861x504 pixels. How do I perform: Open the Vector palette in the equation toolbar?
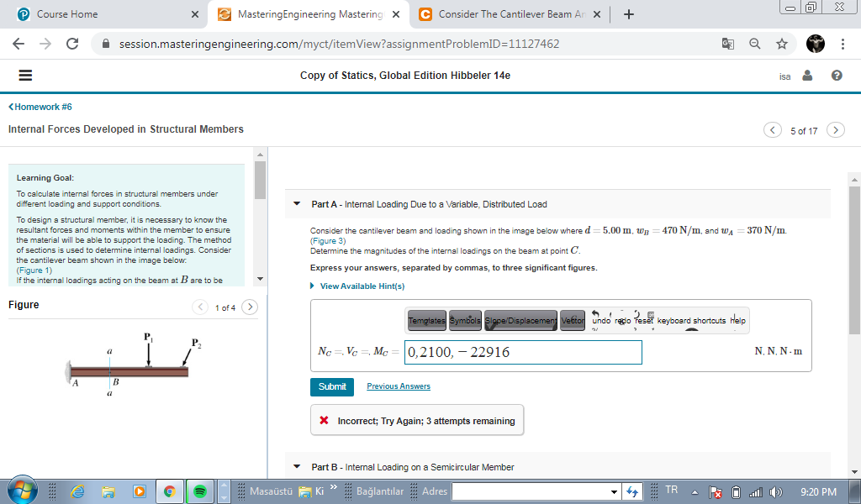(573, 320)
